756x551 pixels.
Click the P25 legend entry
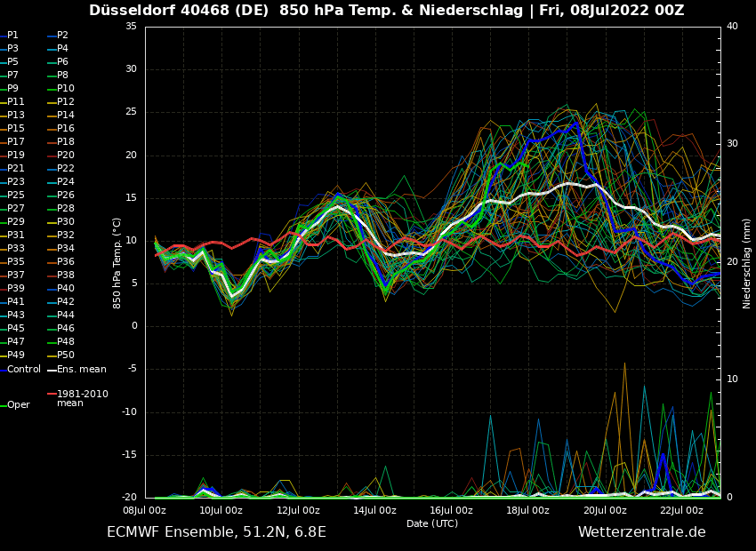16,196
